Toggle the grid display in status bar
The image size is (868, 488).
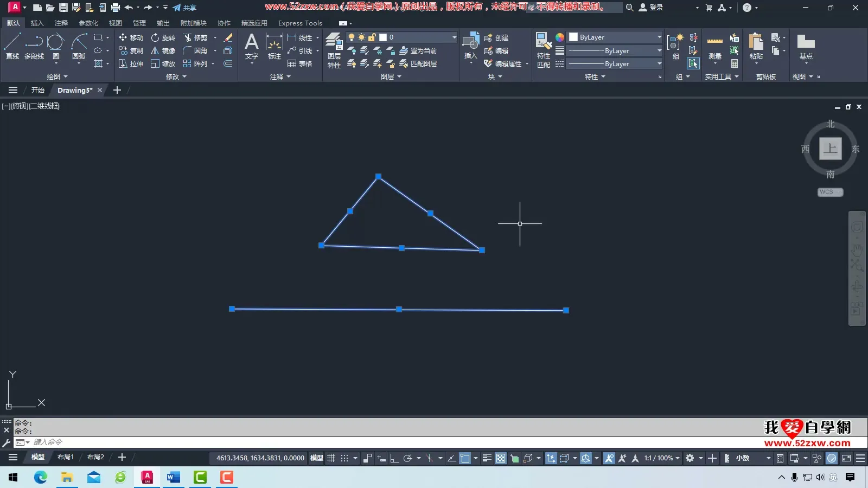pos(331,458)
